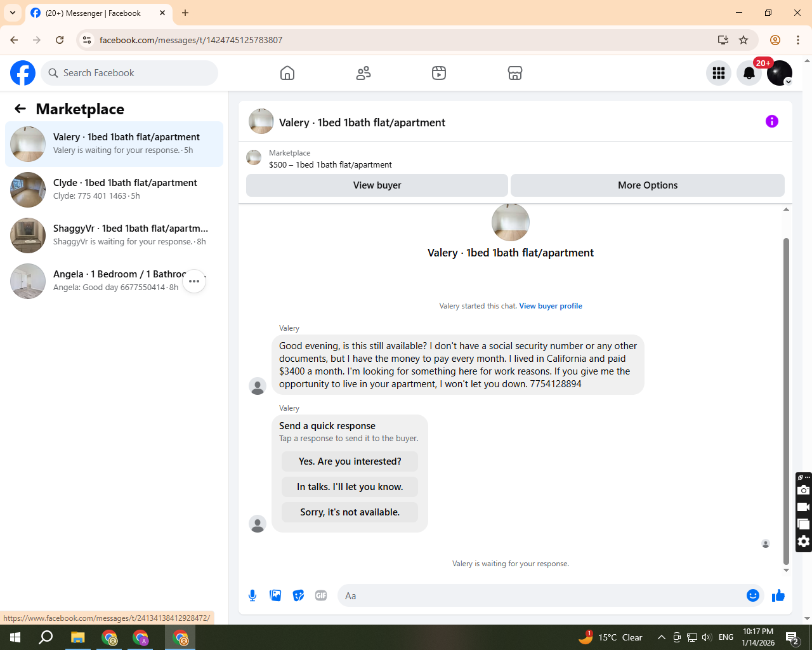
Task: Reload the page in the browser
Action: pos(60,40)
